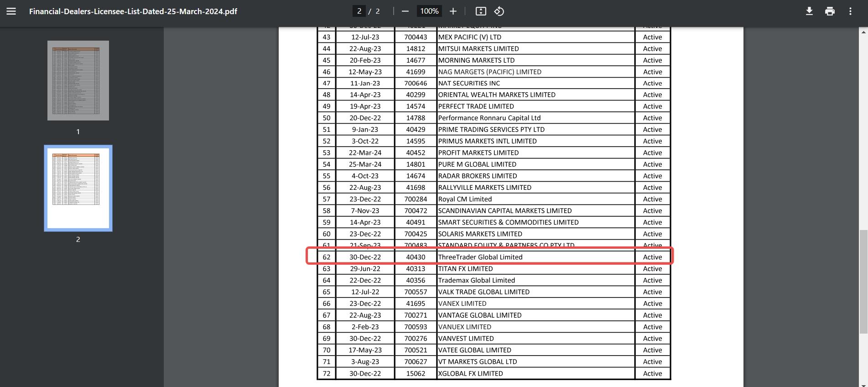
Task: Select page 2 thumbnail
Action: (x=78, y=188)
